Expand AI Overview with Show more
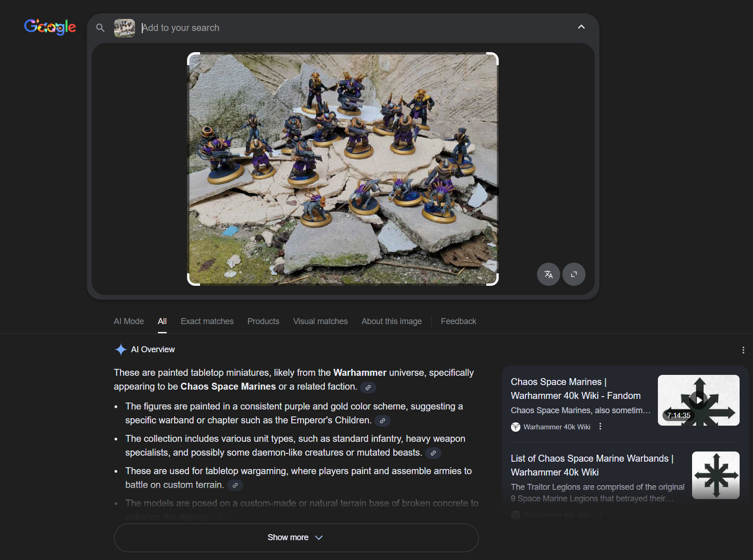The image size is (753, 560). click(x=296, y=537)
